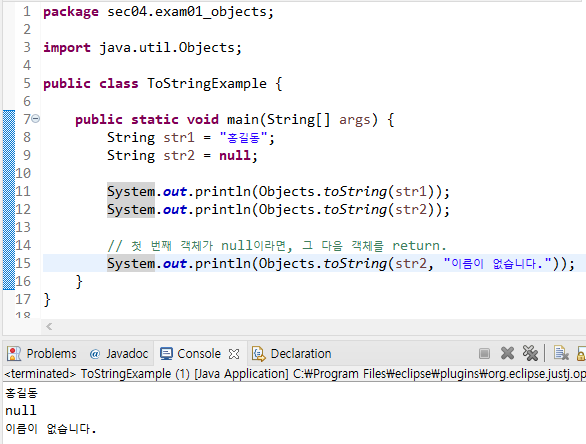
Task: Clear the console with the document-X icon
Action: coord(561,353)
